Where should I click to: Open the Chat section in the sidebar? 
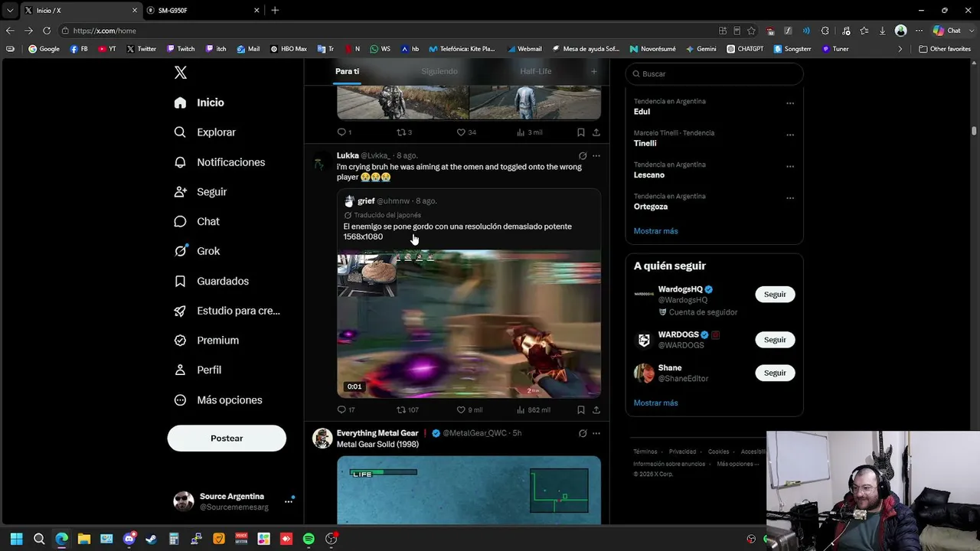197,221
